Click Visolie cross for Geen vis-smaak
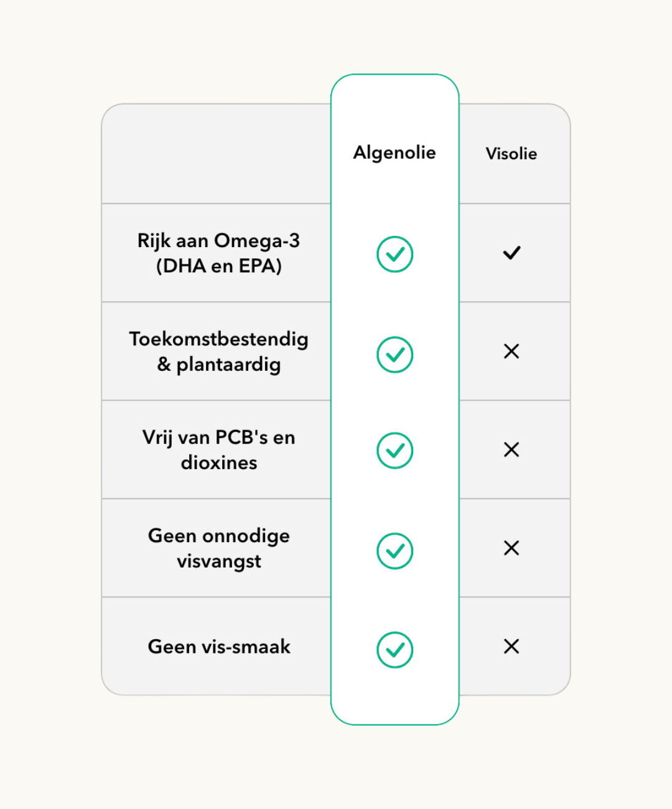Image resolution: width=672 pixels, height=809 pixels. [511, 647]
